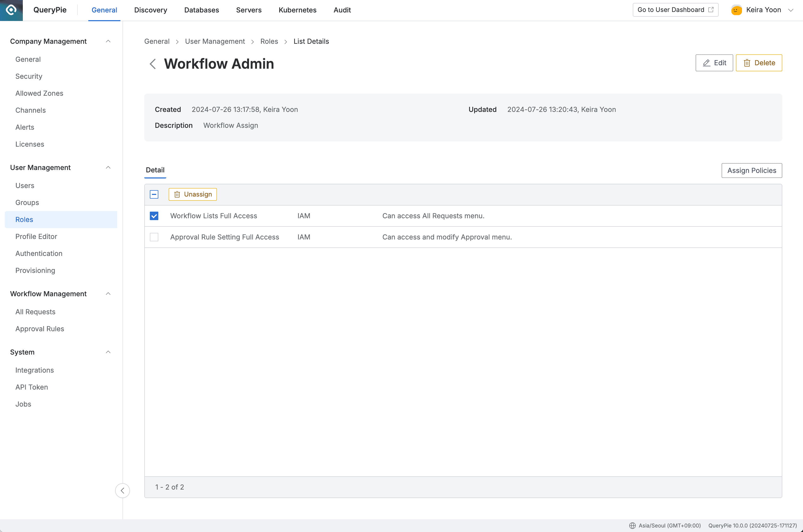Click the Edit pencil icon for Workflow Admin
The image size is (803, 532).
706,63
